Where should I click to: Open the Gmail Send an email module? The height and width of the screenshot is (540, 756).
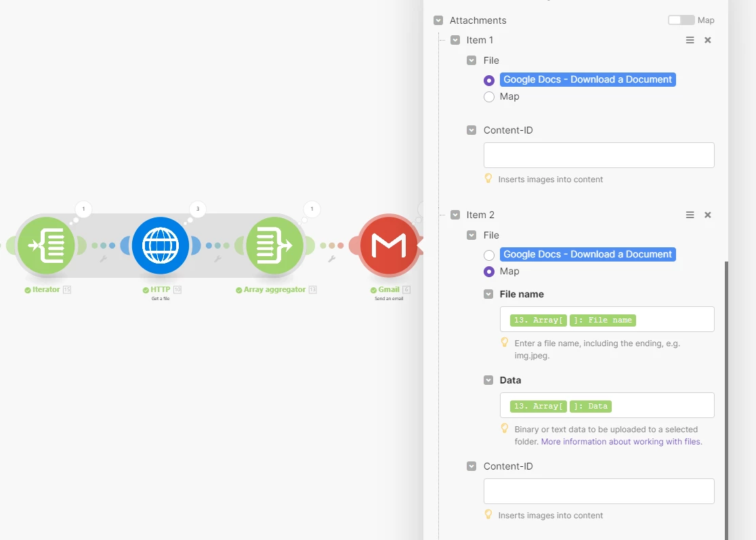click(x=389, y=245)
